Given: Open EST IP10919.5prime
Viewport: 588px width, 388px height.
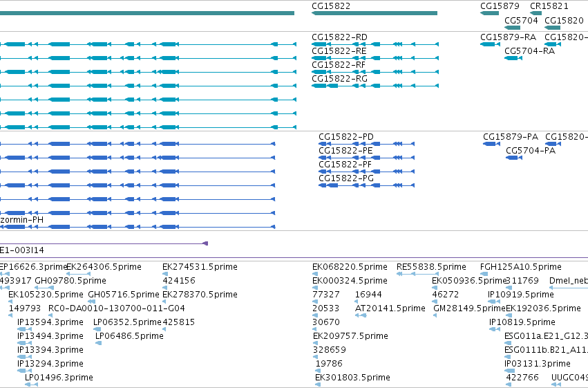Looking at the screenshot, I should tap(521, 295).
